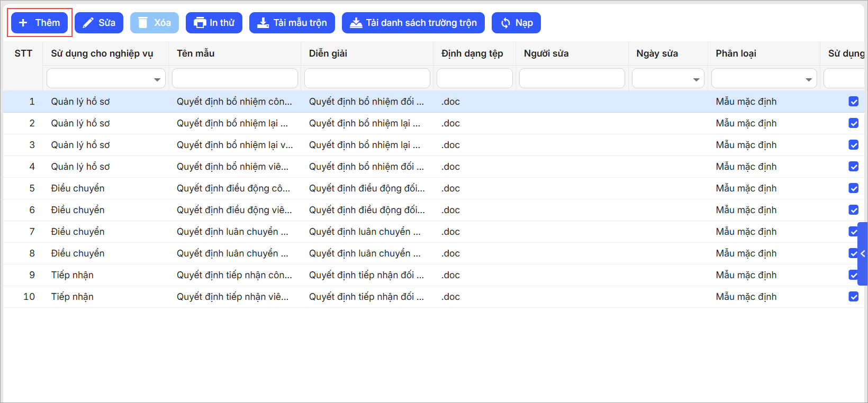Open the Ngày sửa filter dropdown
The width and height of the screenshot is (868, 403).
(696, 79)
